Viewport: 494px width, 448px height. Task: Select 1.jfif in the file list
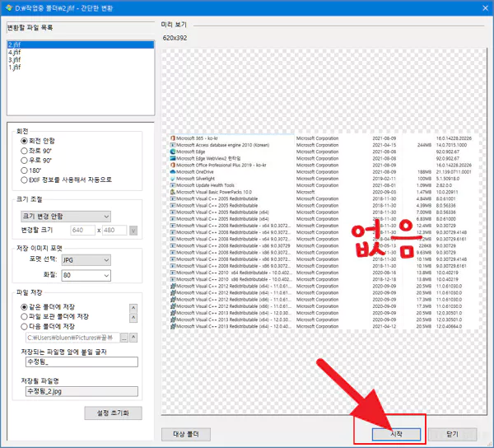pyautogui.click(x=81, y=67)
